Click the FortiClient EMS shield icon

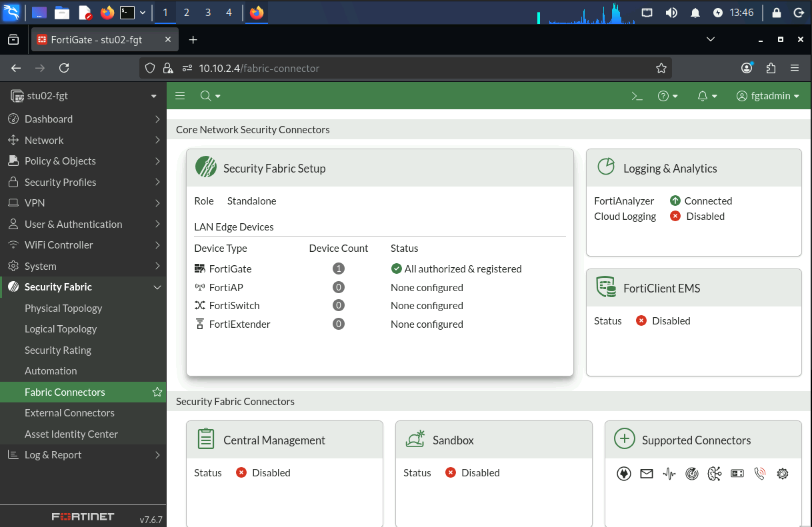[606, 287]
